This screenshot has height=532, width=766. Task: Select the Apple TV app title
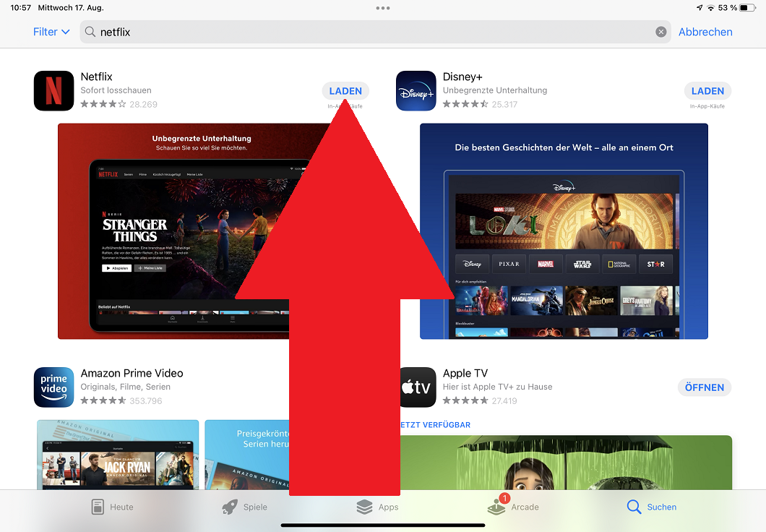(465, 373)
